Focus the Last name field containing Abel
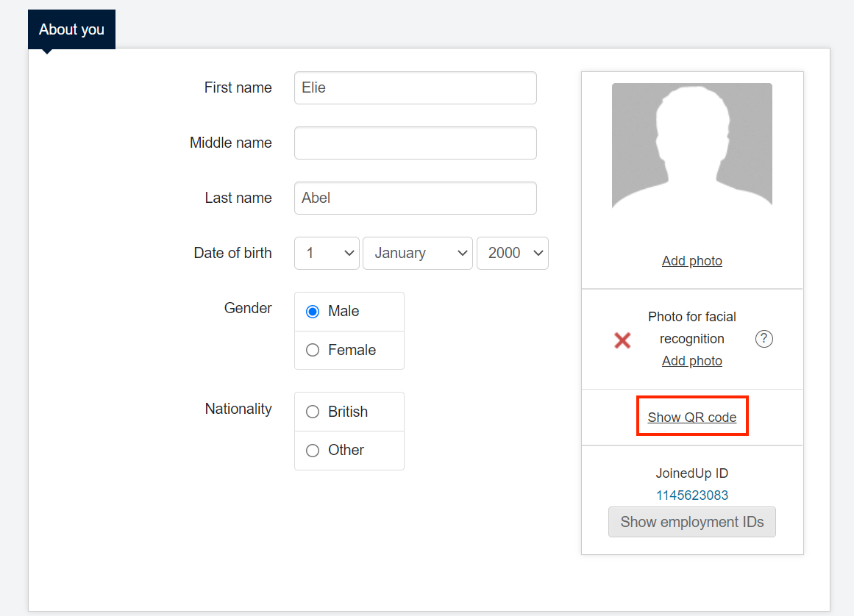 tap(415, 198)
